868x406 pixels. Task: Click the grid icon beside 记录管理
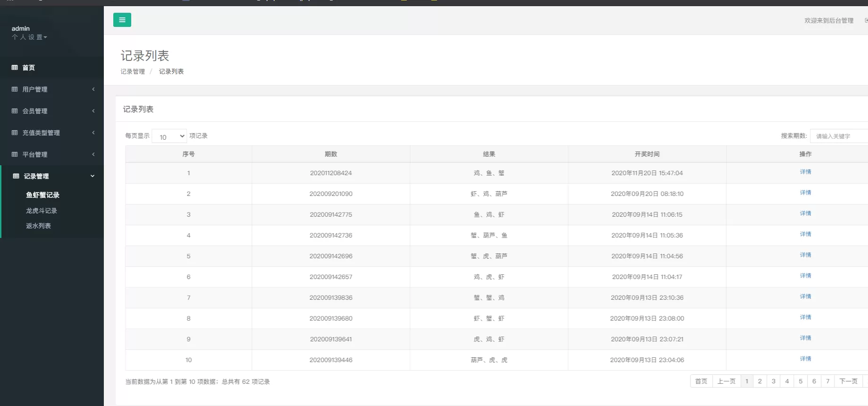pos(16,176)
